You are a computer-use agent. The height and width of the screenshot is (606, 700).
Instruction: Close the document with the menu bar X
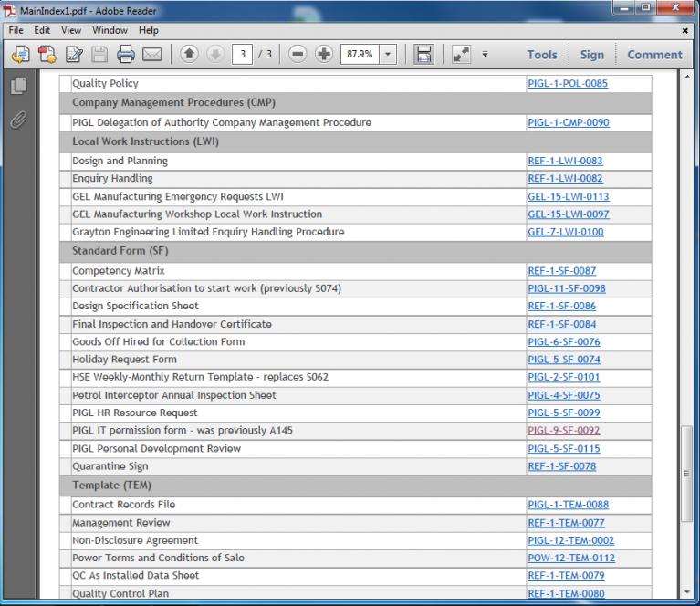[684, 30]
